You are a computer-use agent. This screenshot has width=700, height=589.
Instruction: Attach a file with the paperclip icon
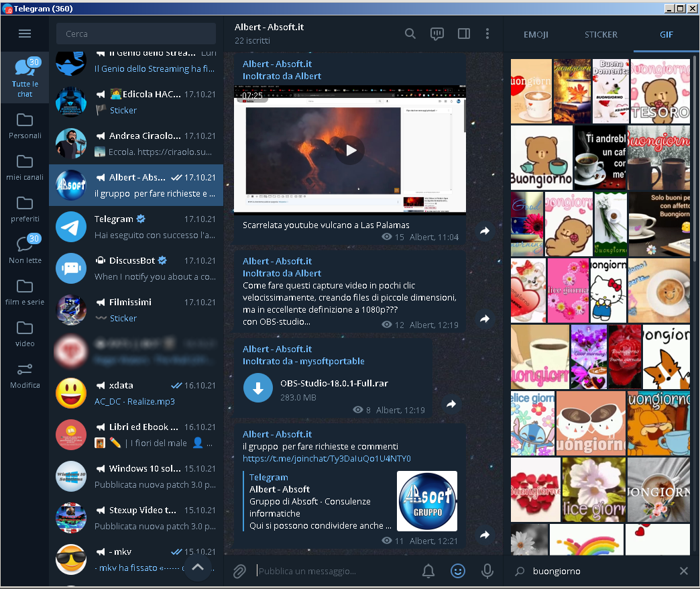click(240, 571)
